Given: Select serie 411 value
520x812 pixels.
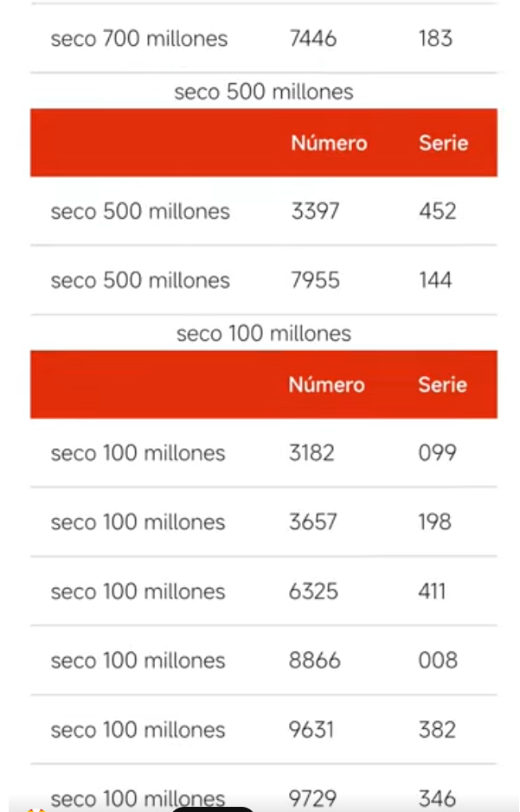Looking at the screenshot, I should [x=432, y=591].
